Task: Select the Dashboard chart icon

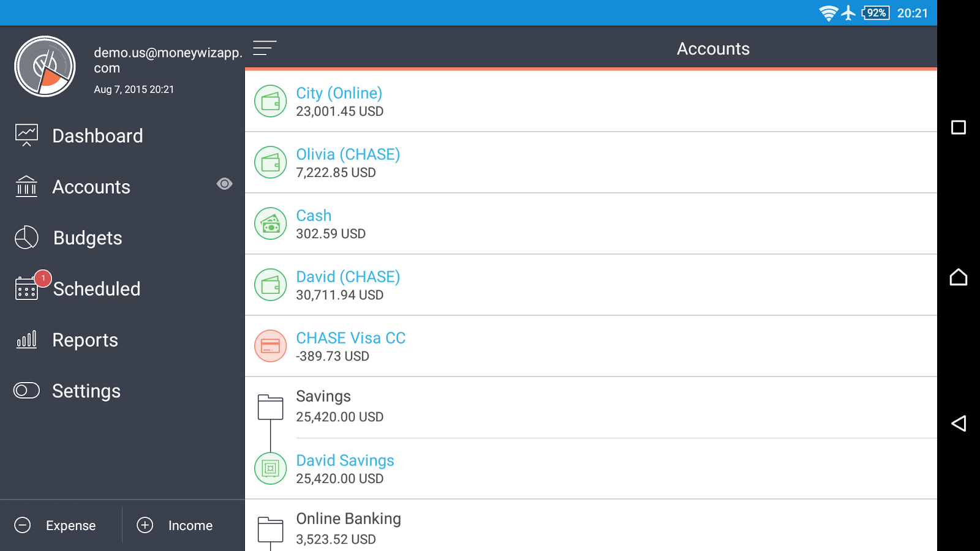Action: pos(25,135)
